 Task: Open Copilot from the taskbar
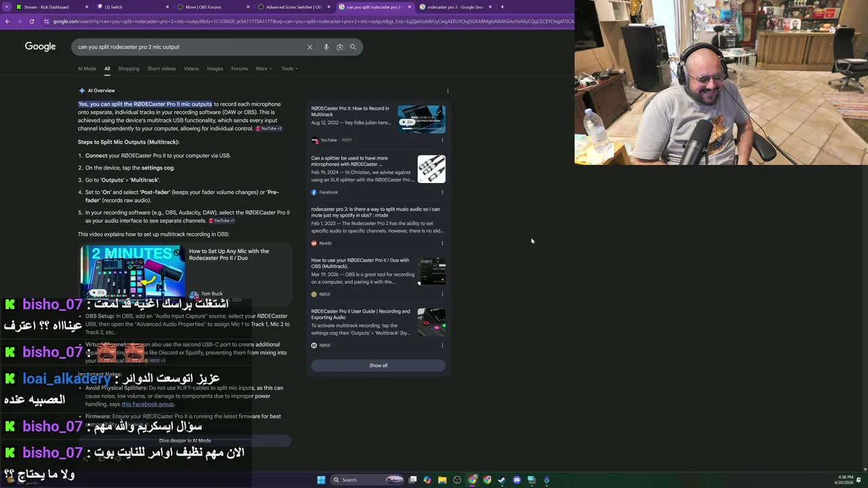click(x=427, y=480)
